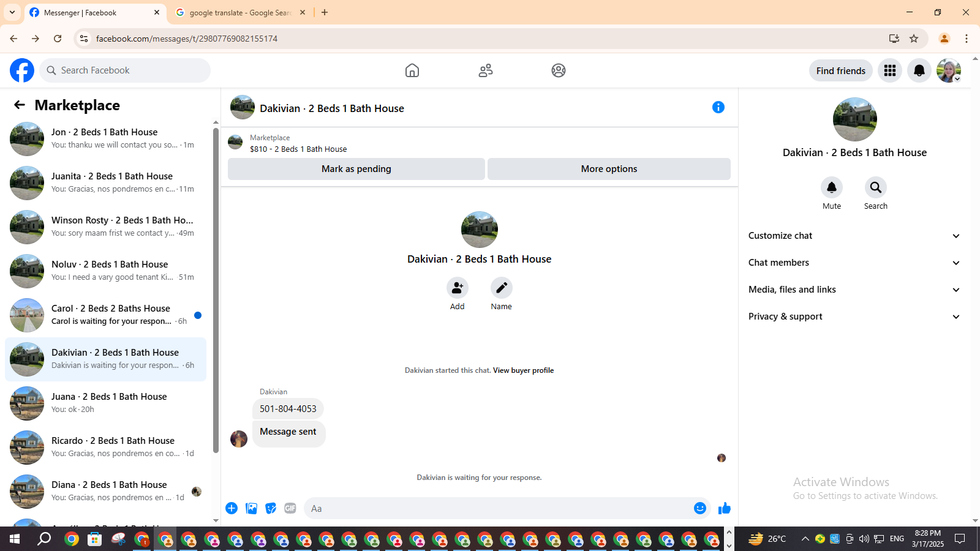The width and height of the screenshot is (980, 551).
Task: Attach a photo or file
Action: click(251, 508)
